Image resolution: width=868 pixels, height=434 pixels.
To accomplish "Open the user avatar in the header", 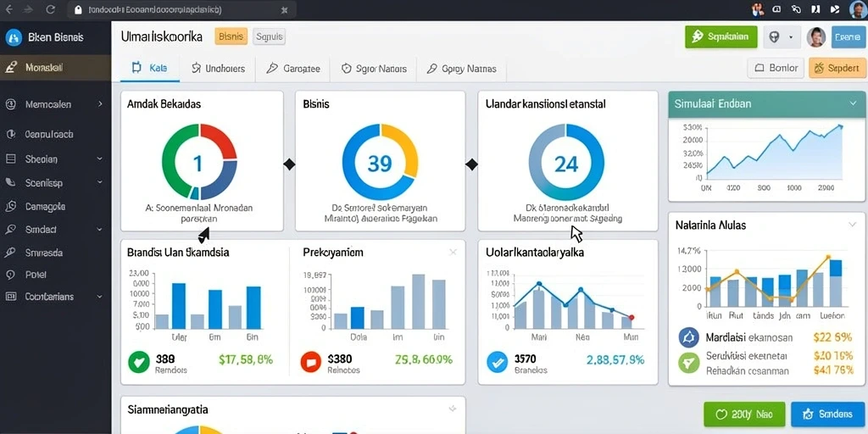I will tap(816, 37).
